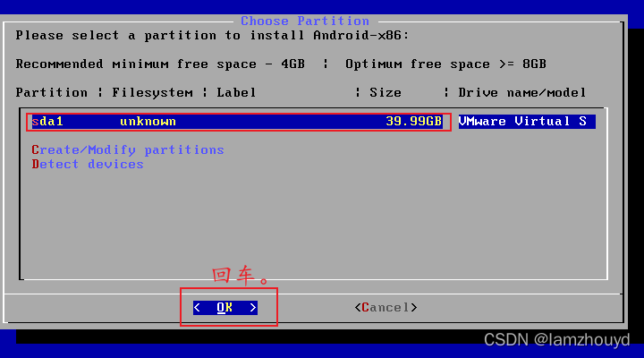Select the sda1 partition entry
Screen dimensions: 644x358
[237, 122]
